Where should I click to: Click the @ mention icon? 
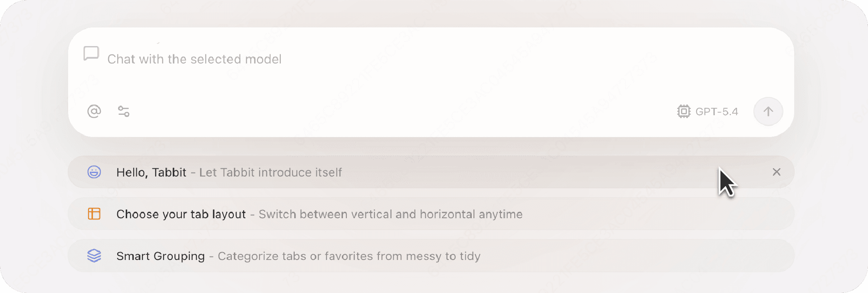(x=94, y=111)
